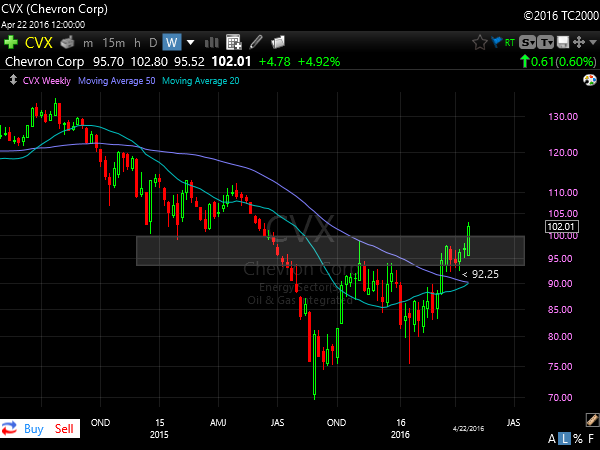Click the 130.00 price axis label
Viewport: 600px width, 450px height.
click(x=563, y=116)
